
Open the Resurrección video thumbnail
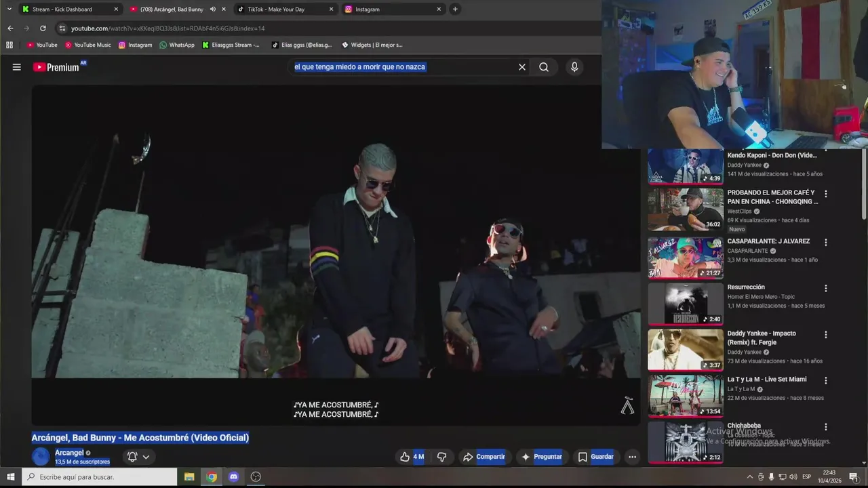pos(686,304)
